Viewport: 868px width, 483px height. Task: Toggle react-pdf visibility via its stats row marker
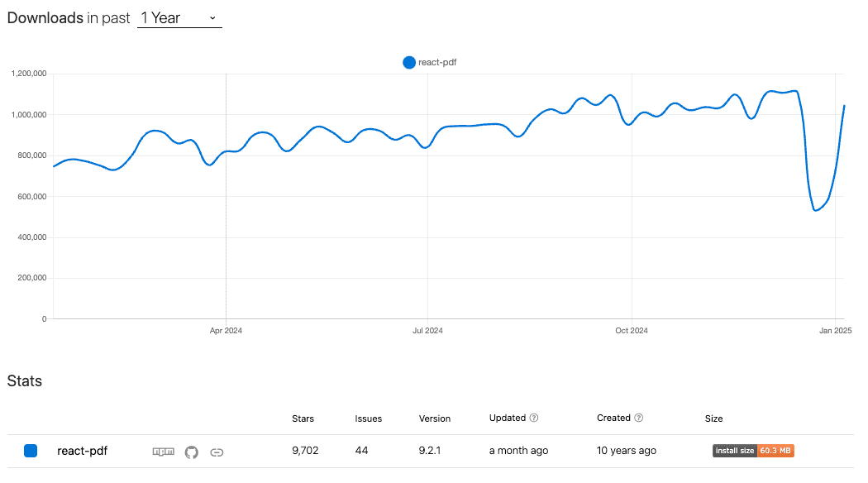31,450
